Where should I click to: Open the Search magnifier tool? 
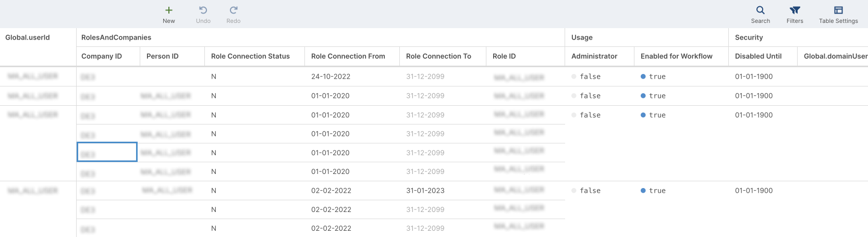(761, 10)
